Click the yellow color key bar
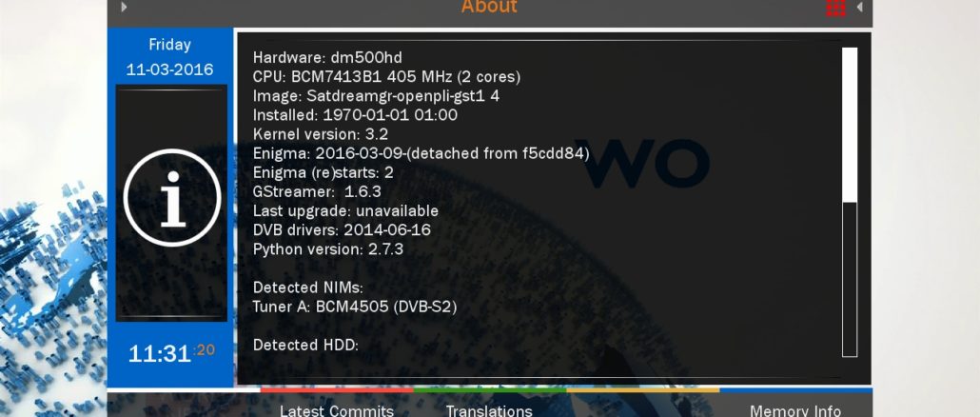This screenshot has width=980, height=417. coord(643,390)
